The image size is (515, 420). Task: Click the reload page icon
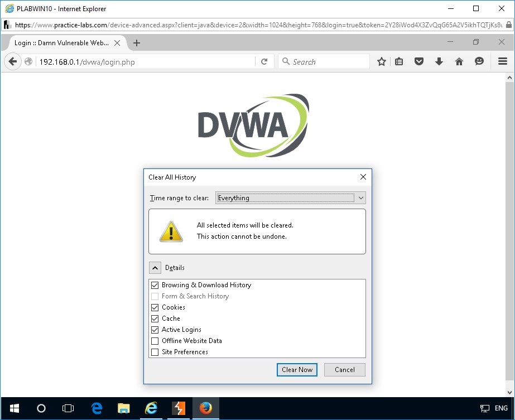click(x=264, y=62)
